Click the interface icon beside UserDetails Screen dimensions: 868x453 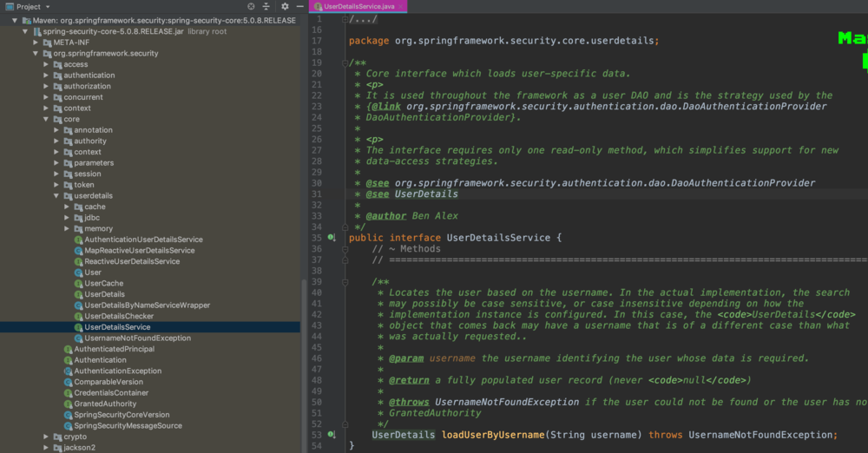click(x=78, y=294)
